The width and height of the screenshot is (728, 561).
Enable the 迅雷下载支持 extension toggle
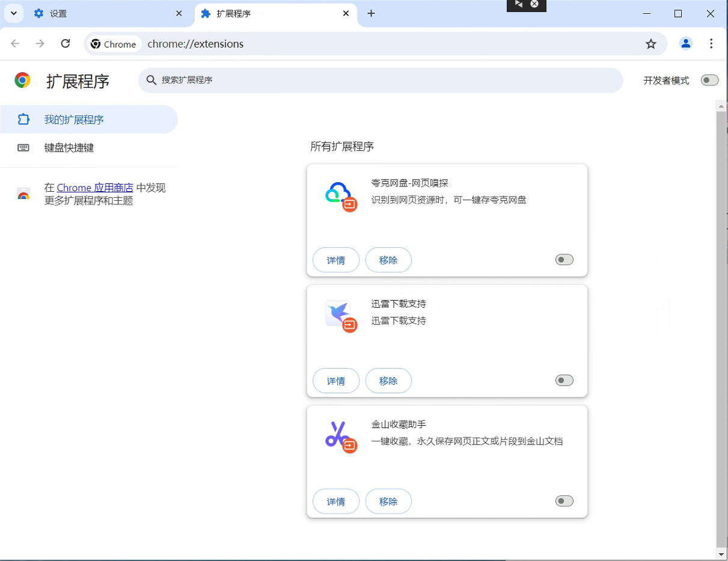pyautogui.click(x=564, y=381)
